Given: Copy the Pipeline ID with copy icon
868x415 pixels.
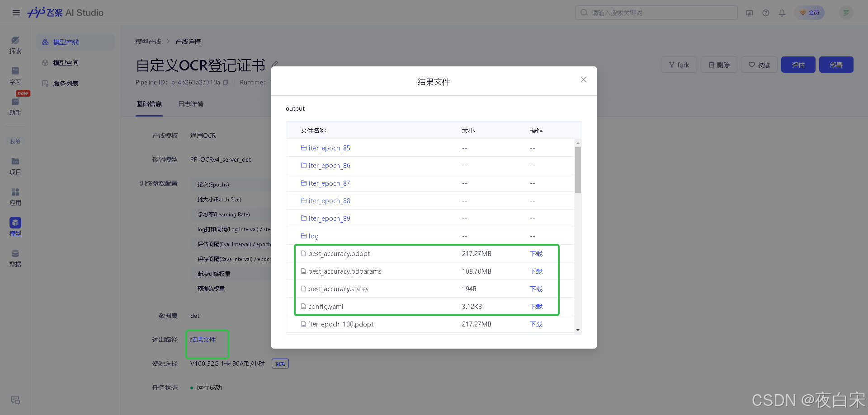Looking at the screenshot, I should 226,82.
